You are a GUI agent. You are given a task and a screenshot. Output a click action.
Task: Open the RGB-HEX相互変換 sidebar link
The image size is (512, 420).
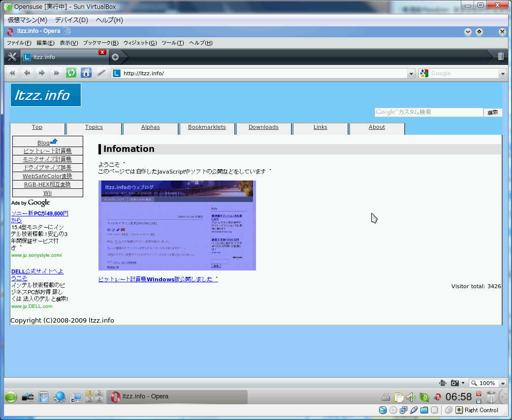point(47,184)
